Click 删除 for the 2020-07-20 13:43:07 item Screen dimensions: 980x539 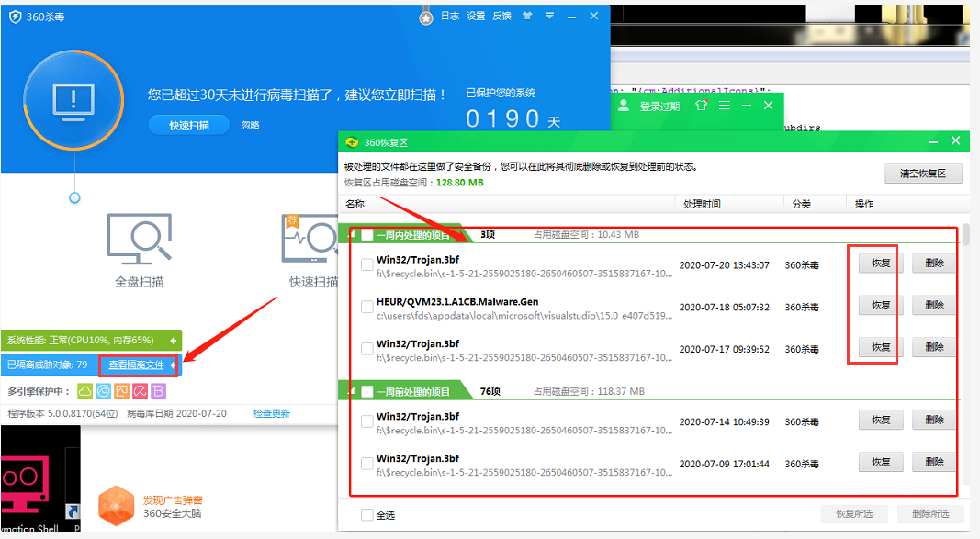click(934, 263)
